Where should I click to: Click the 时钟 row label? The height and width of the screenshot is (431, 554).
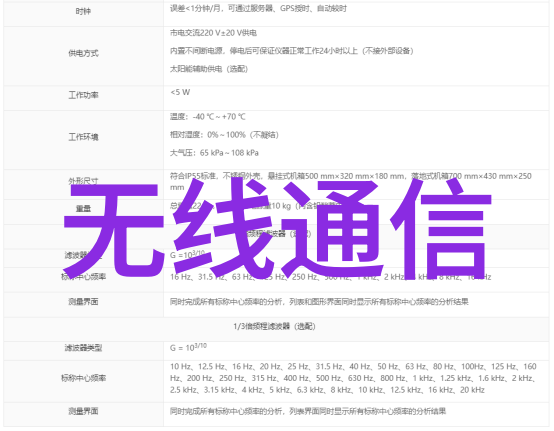(83, 11)
